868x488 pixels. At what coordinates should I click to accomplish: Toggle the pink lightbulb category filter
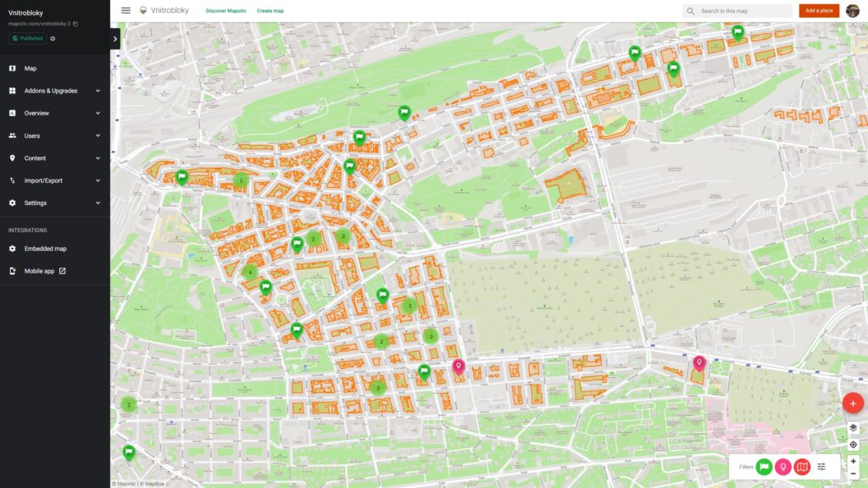(782, 467)
